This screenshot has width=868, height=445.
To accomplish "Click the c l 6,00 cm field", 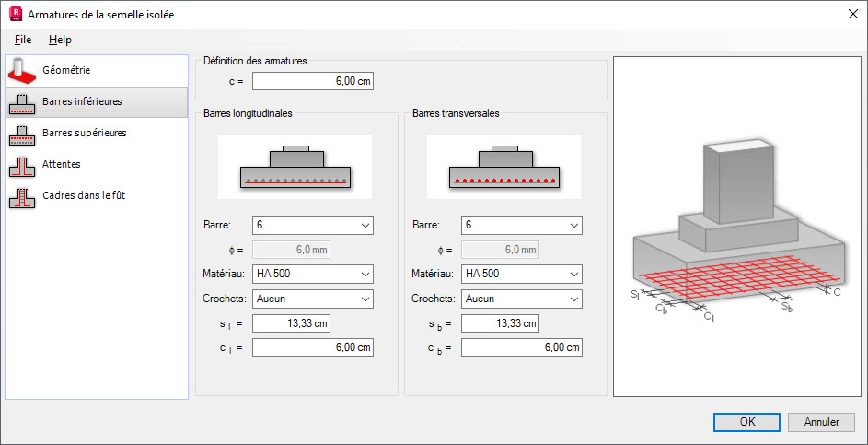I will pyautogui.click(x=313, y=347).
